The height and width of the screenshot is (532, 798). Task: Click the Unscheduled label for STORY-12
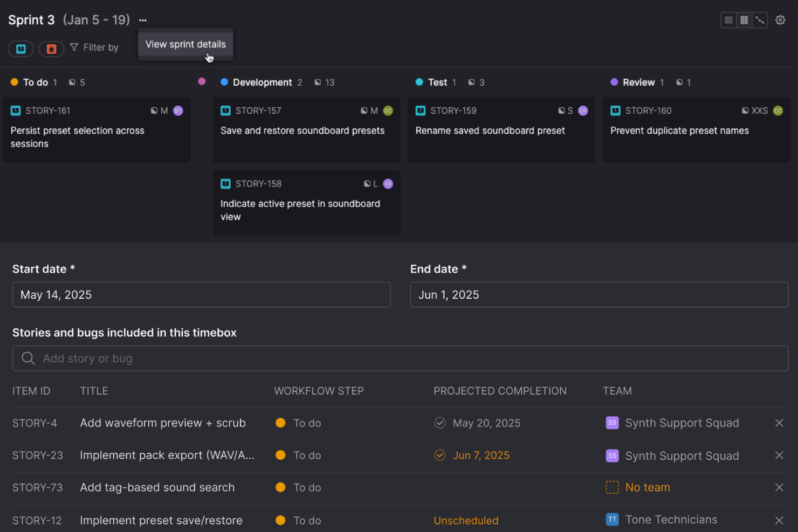click(466, 521)
